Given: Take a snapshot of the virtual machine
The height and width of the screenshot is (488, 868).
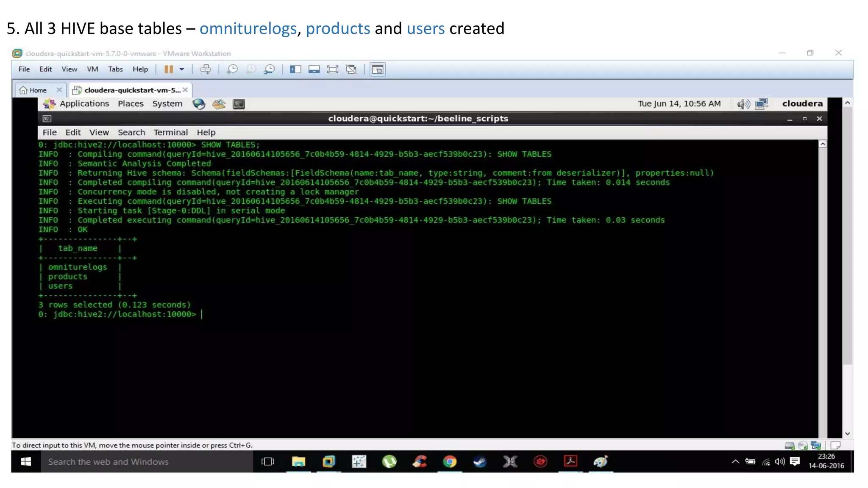Looking at the screenshot, I should coord(232,69).
